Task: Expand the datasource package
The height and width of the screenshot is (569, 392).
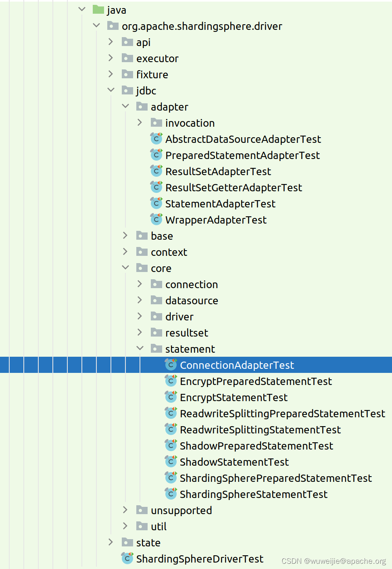Action: [x=140, y=300]
